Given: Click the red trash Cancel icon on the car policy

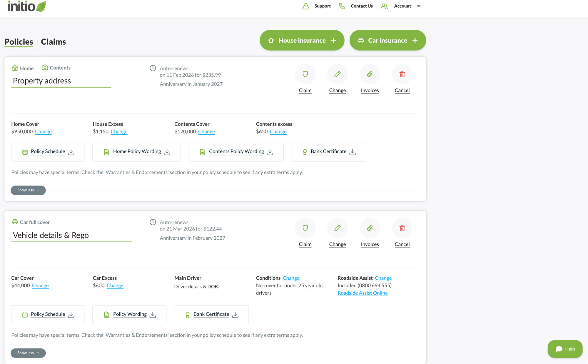Looking at the screenshot, I should (x=402, y=228).
